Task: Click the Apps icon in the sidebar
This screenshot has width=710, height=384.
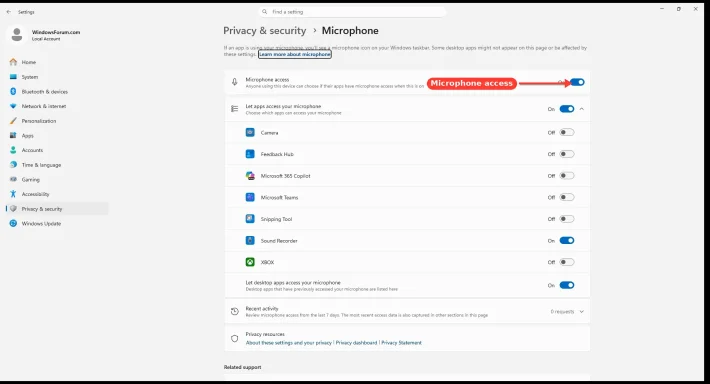Action: [13, 135]
